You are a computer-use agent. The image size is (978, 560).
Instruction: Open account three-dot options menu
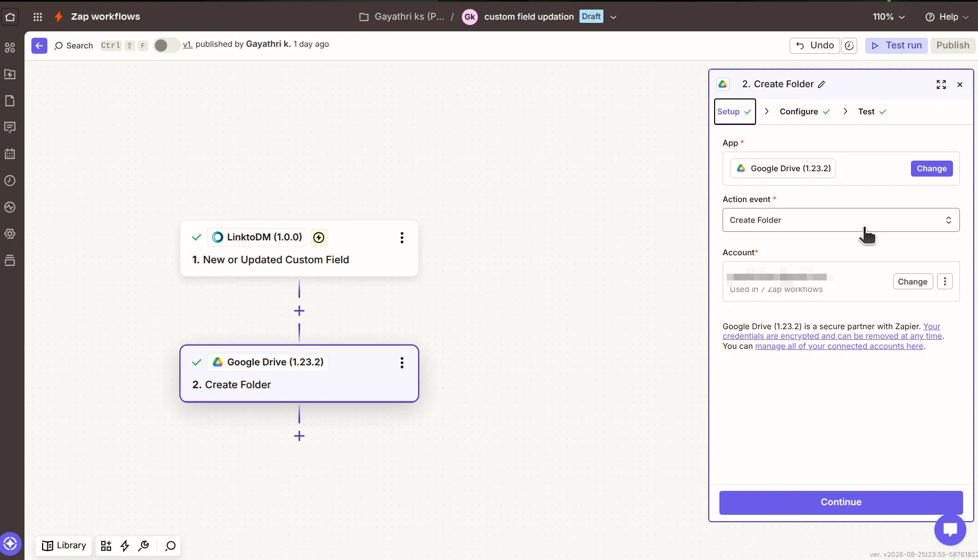(x=945, y=282)
